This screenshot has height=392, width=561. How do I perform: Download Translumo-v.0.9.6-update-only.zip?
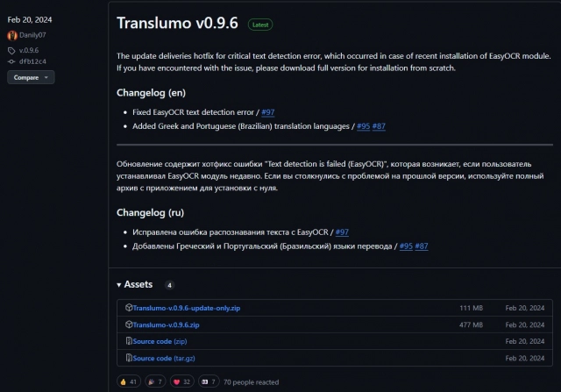187,308
